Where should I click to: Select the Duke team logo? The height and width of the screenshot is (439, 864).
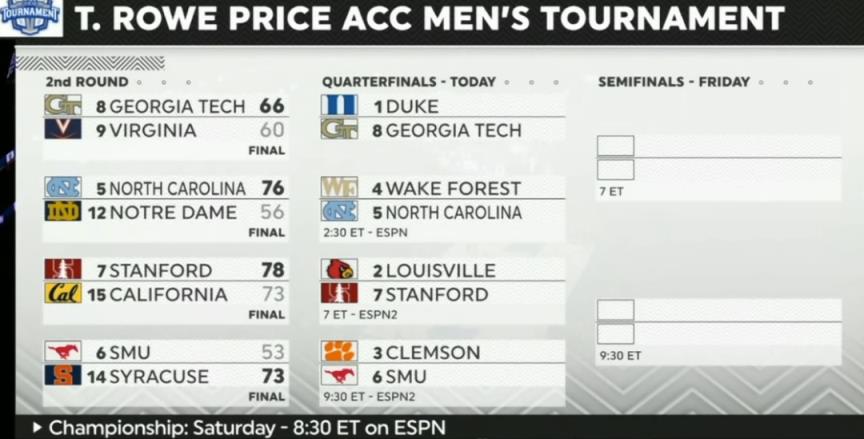339,106
